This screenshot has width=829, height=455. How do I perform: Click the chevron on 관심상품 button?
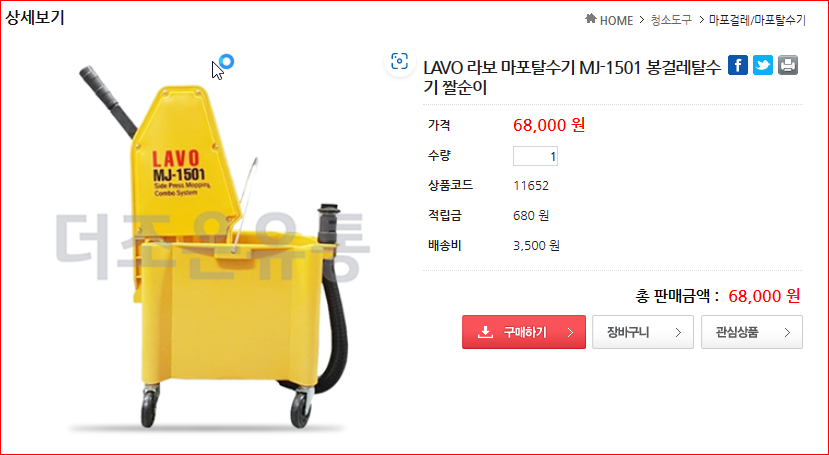tap(787, 332)
